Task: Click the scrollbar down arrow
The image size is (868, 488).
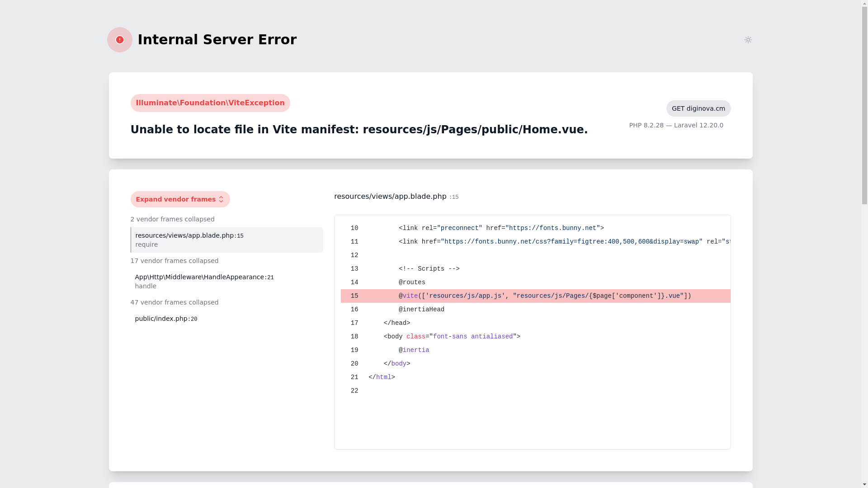Action: pyautogui.click(x=864, y=484)
